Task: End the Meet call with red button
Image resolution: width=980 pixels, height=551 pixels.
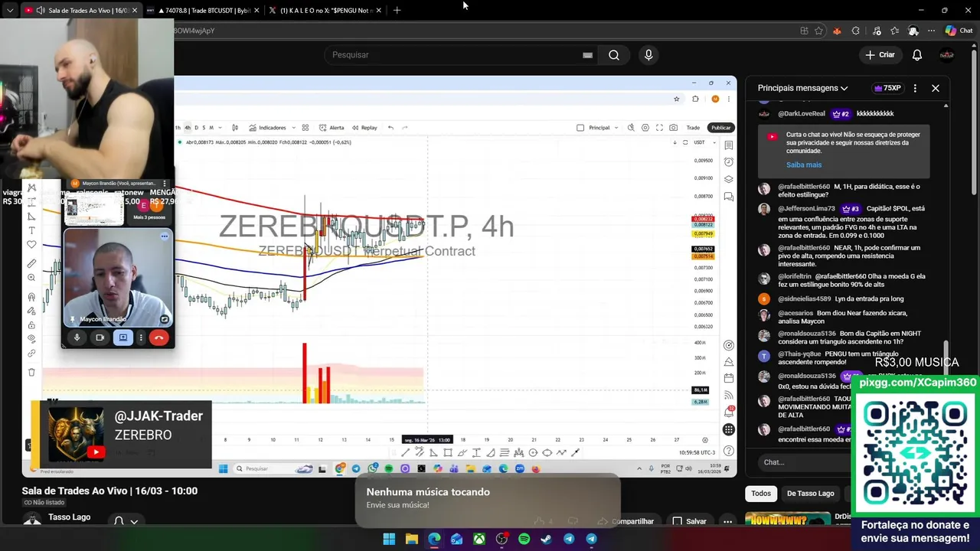Action: pyautogui.click(x=159, y=337)
